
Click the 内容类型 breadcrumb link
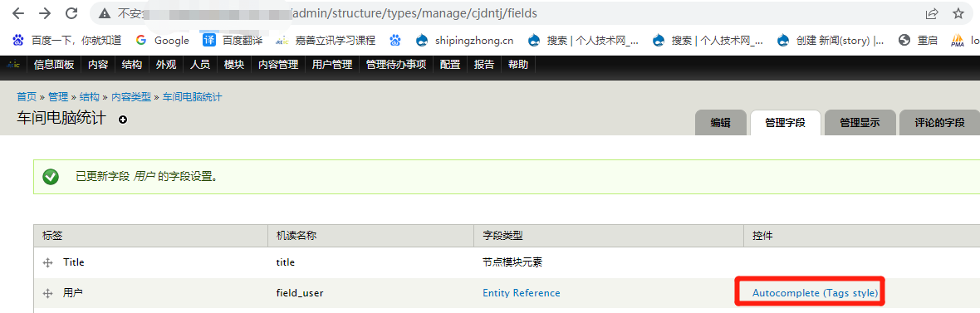131,97
